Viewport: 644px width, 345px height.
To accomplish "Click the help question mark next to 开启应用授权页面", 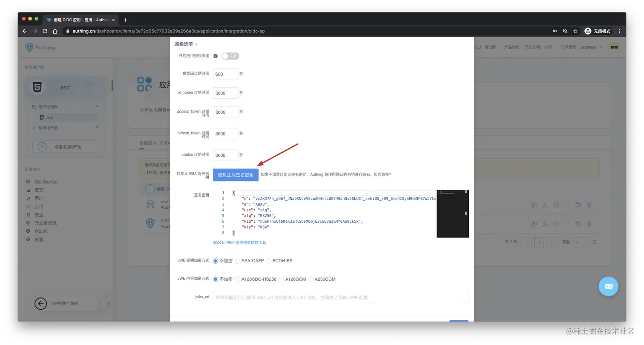I will [x=216, y=56].
